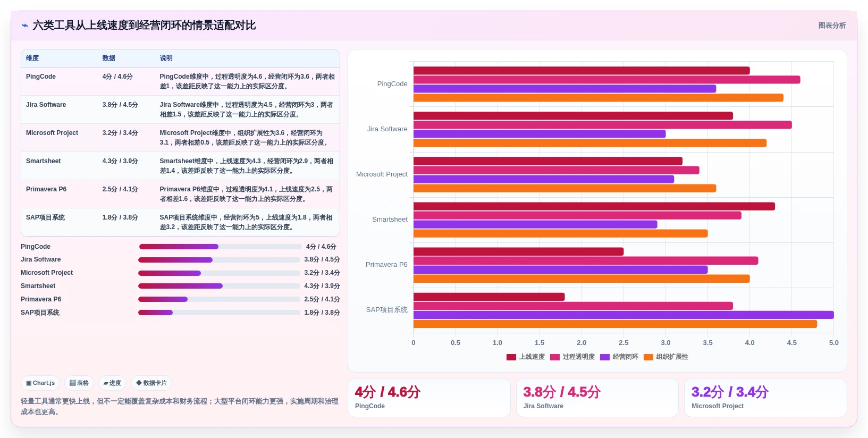868x438 pixels.
Task: Click the SAP项目系统 progress bar
Action: tap(219, 313)
